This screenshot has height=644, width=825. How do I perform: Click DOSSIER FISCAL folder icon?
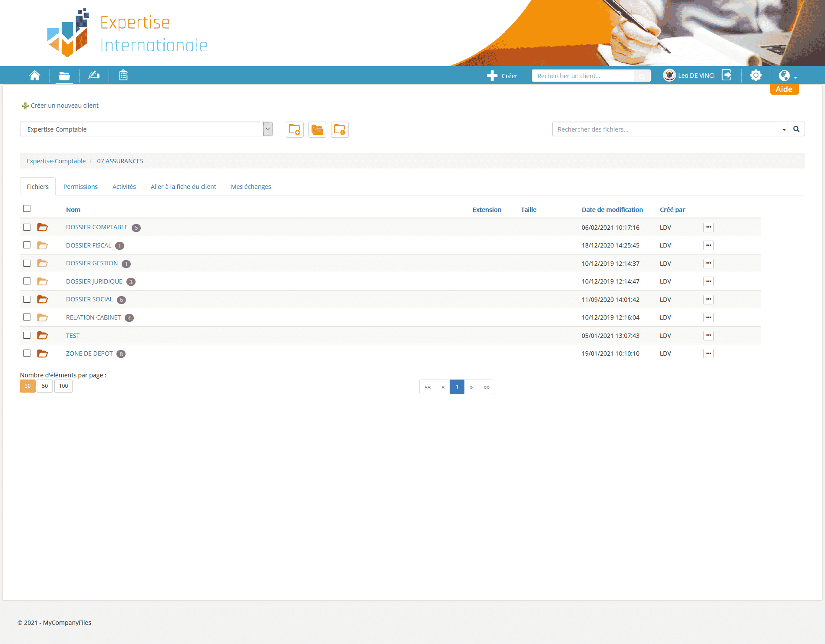pyautogui.click(x=43, y=245)
